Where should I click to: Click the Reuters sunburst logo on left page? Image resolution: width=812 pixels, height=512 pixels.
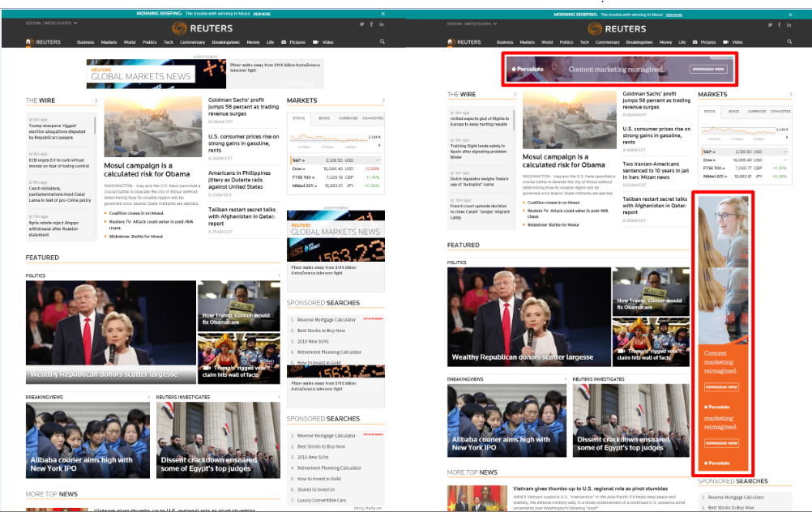(x=179, y=28)
